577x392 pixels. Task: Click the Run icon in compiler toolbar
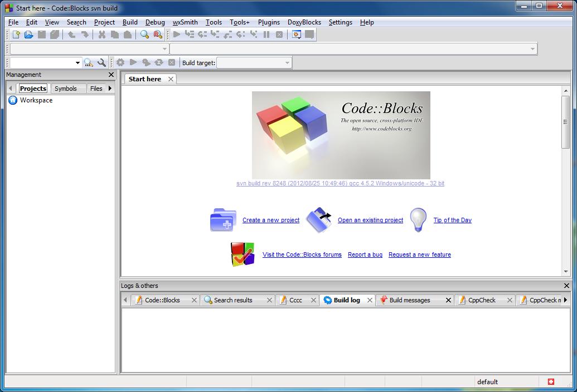(x=133, y=62)
